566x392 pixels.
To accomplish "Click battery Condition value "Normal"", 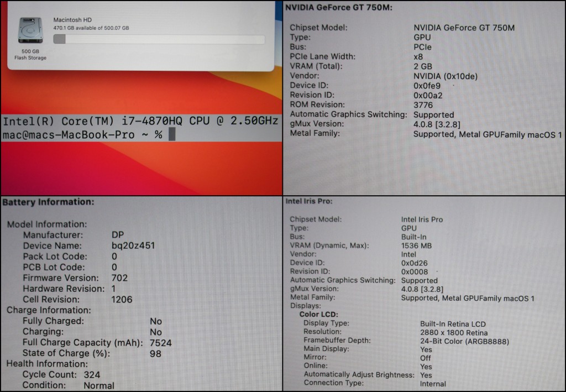I will (99, 385).
